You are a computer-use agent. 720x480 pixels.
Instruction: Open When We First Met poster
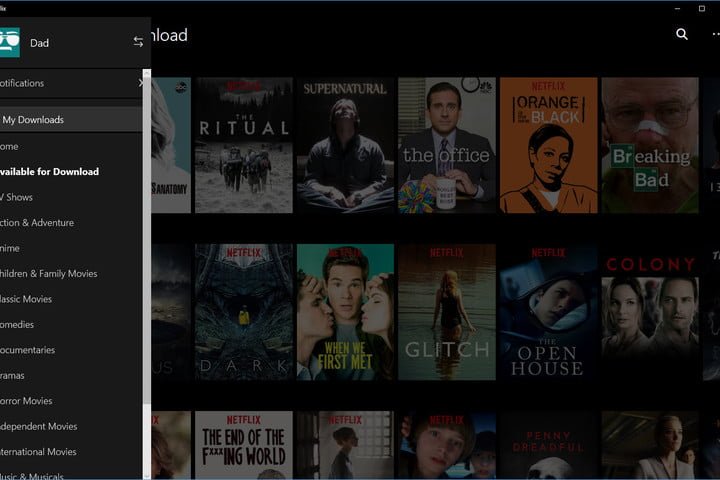tap(345, 312)
